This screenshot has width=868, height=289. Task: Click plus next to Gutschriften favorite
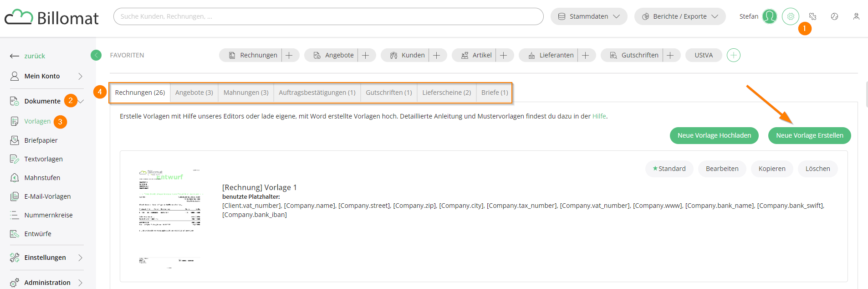click(670, 55)
